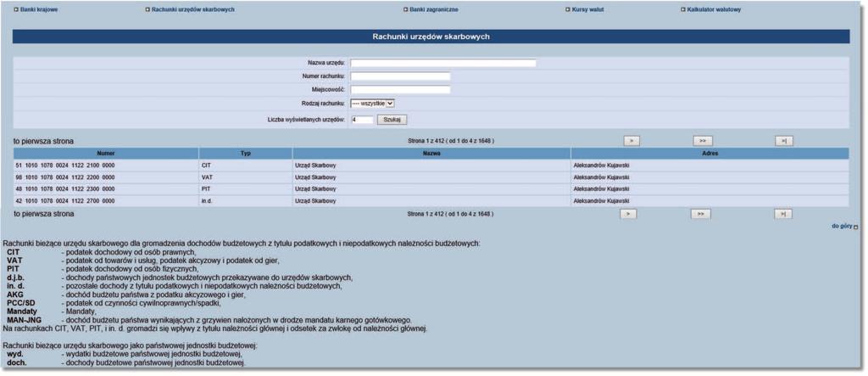Image resolution: width=868 pixels, height=376 pixels.
Task: Click the Numer column header
Action: click(106, 154)
